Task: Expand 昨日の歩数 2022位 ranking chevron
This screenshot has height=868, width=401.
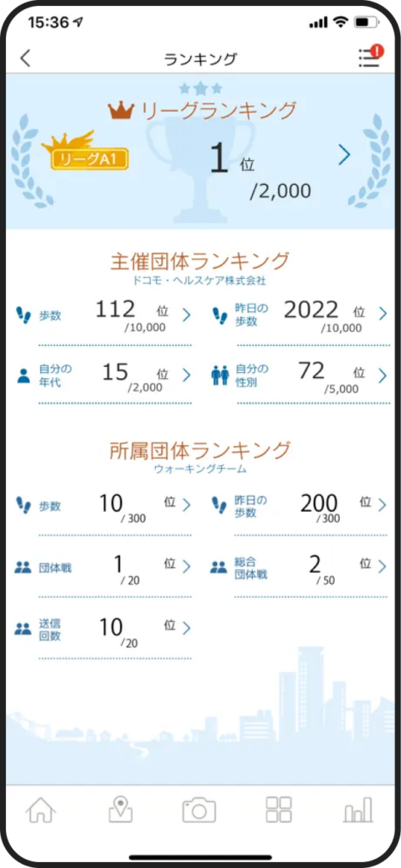Action: click(x=382, y=314)
